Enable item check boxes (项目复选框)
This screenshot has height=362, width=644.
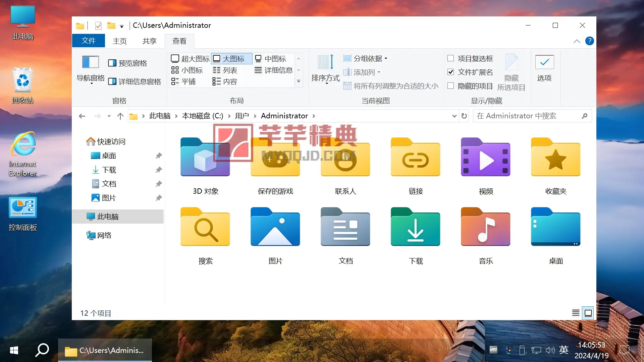click(x=451, y=59)
